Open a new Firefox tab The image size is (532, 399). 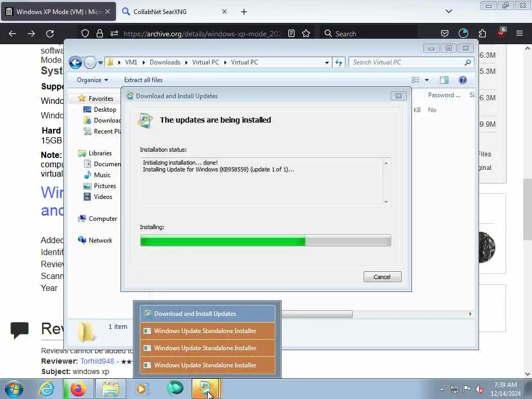click(x=244, y=12)
